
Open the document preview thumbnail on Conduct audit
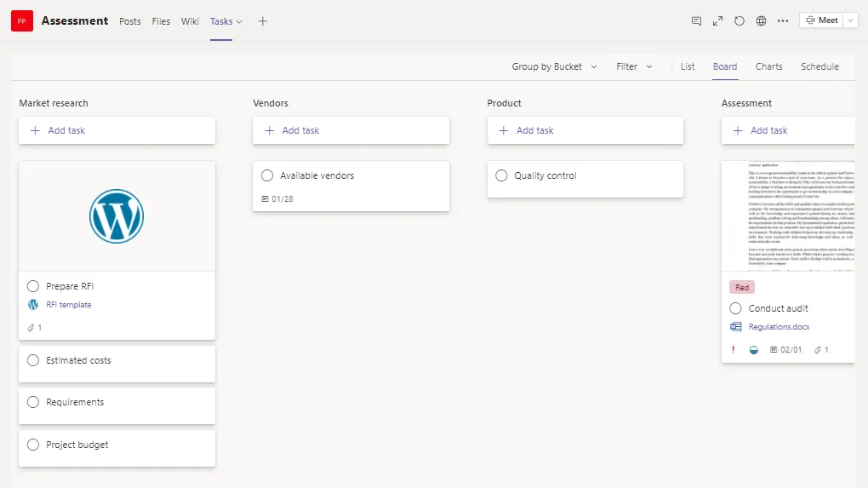[788, 216]
